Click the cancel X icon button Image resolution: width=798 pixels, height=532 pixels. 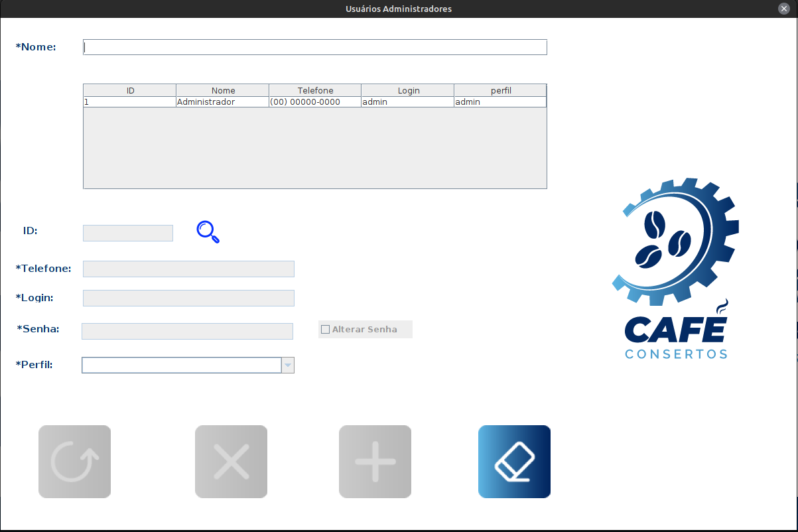pos(231,461)
